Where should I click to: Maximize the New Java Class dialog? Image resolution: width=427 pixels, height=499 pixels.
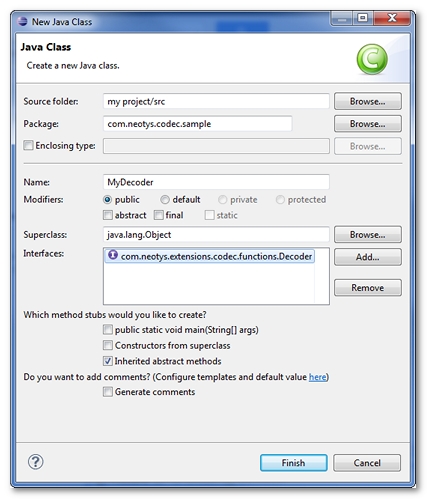[362, 18]
